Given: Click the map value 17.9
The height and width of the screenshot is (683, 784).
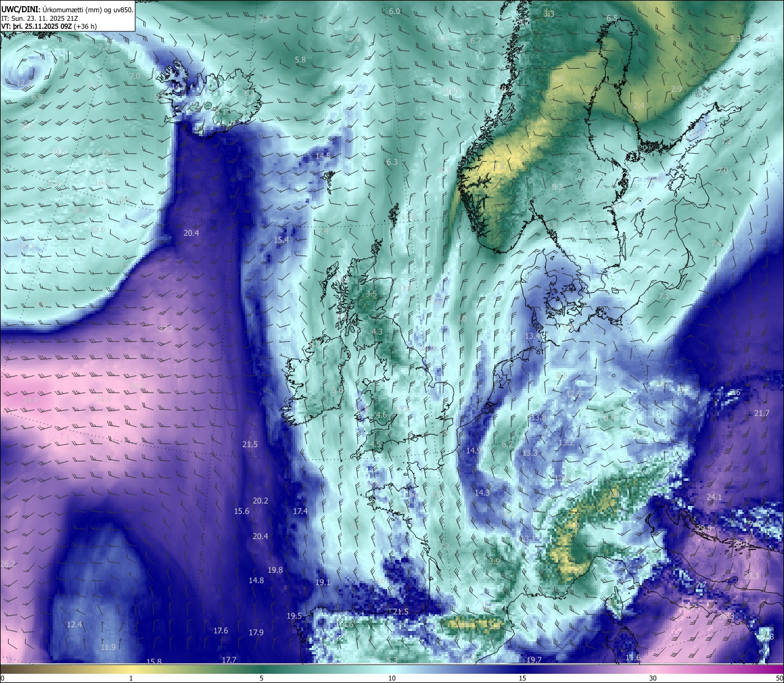Looking at the screenshot, I should tap(256, 633).
